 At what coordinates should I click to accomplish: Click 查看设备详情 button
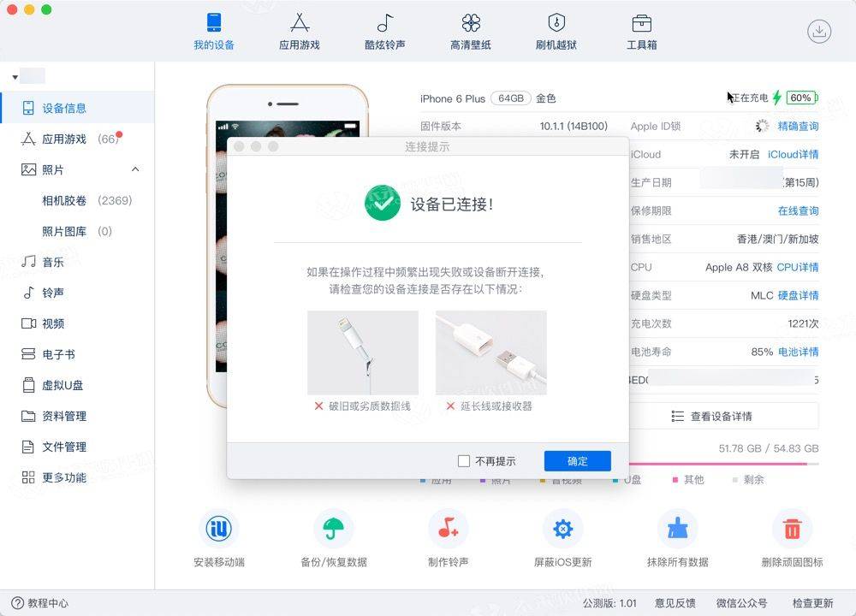tap(724, 417)
